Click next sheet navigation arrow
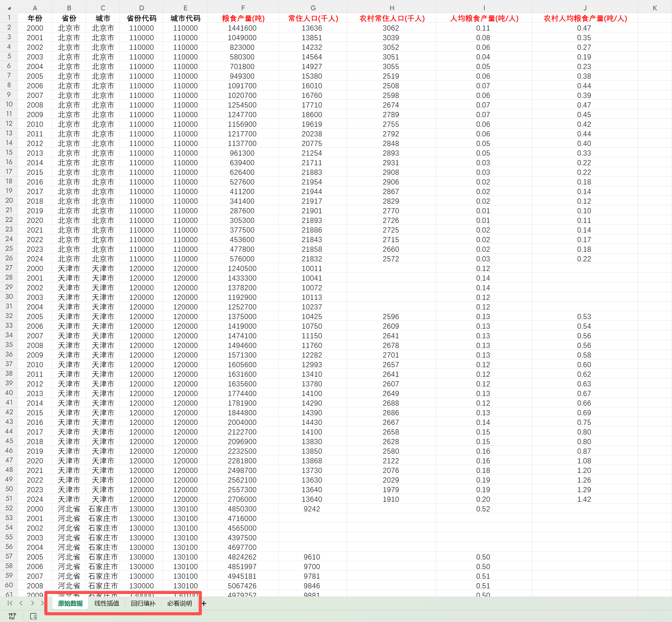 [32, 603]
